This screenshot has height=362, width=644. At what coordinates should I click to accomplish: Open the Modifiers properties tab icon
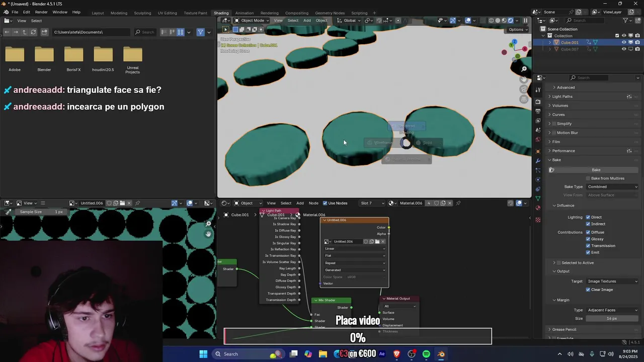pos(538,161)
